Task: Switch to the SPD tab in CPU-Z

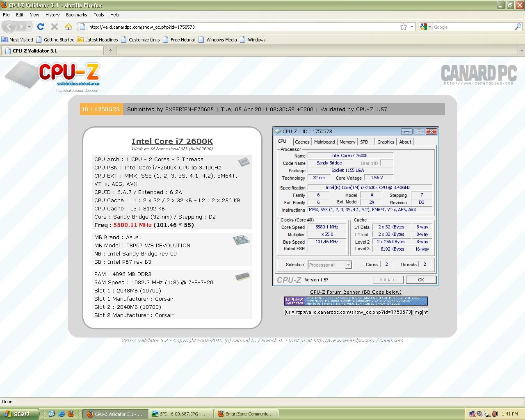Action: click(364, 142)
